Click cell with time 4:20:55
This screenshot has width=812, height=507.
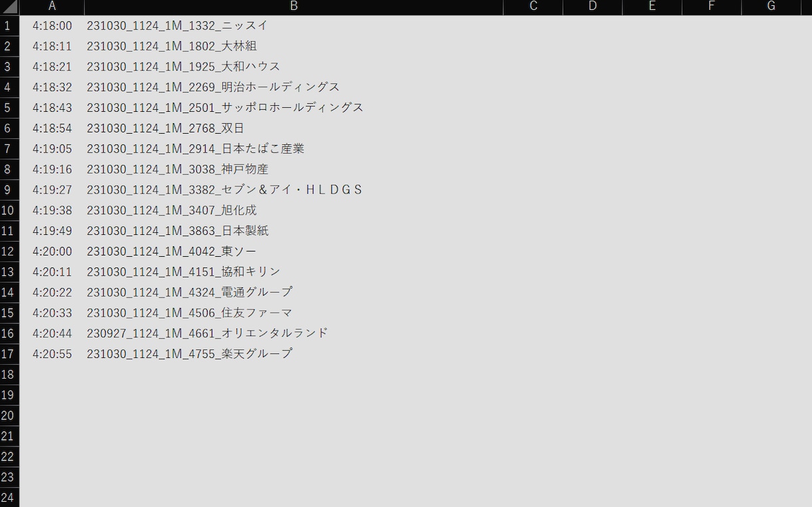[x=52, y=354]
